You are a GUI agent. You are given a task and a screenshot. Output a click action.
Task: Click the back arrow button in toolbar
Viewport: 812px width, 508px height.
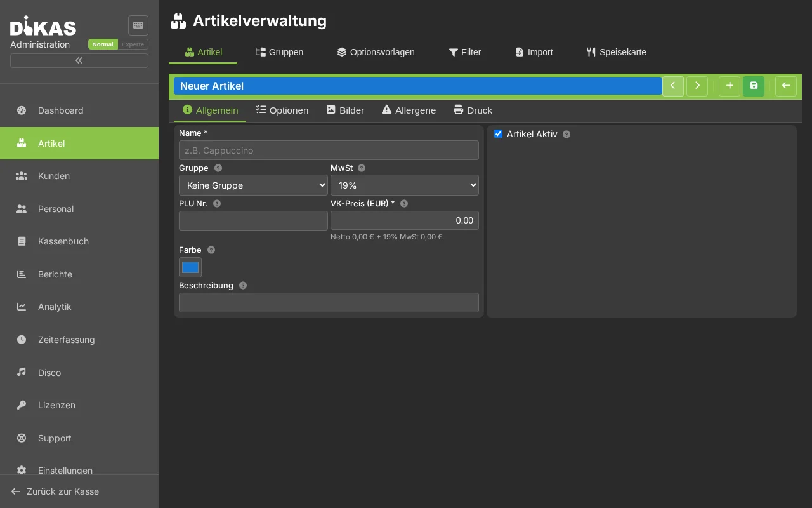786,86
